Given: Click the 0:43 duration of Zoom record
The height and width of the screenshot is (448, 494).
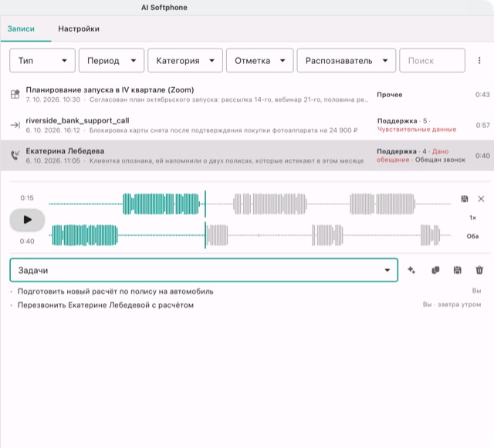Looking at the screenshot, I should point(482,94).
